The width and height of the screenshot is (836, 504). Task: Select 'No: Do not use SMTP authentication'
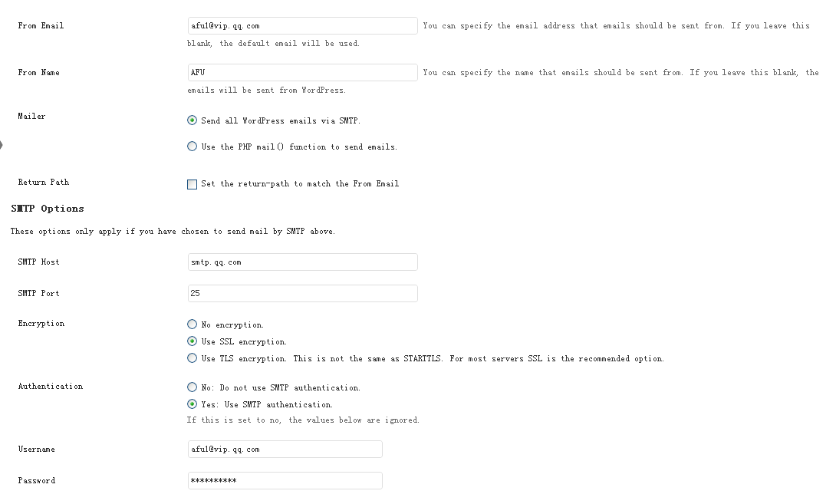193,387
